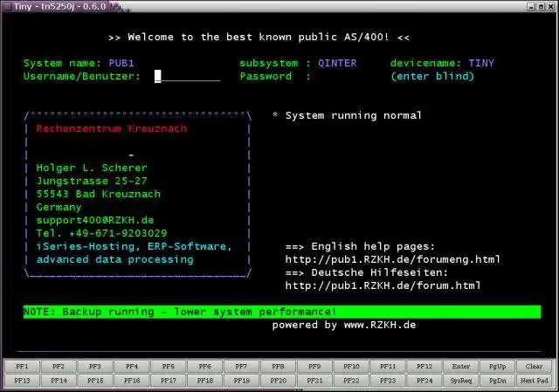
Task: Click the PF6 key button
Action: coord(205,367)
